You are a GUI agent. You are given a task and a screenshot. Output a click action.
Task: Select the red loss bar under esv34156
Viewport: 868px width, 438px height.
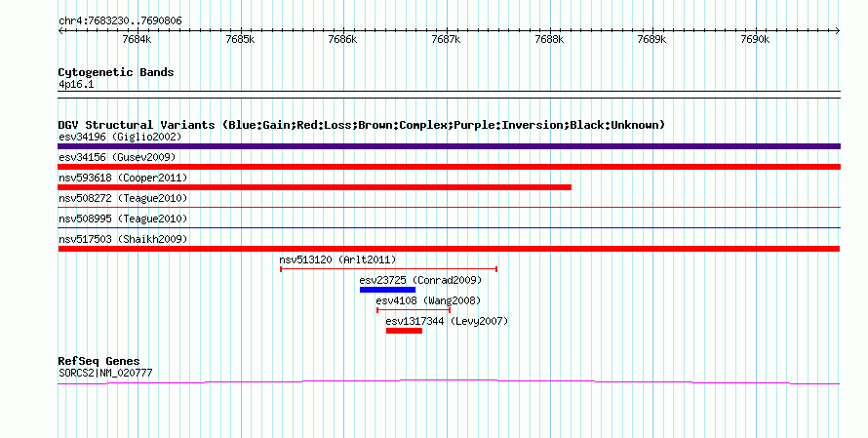[449, 167]
